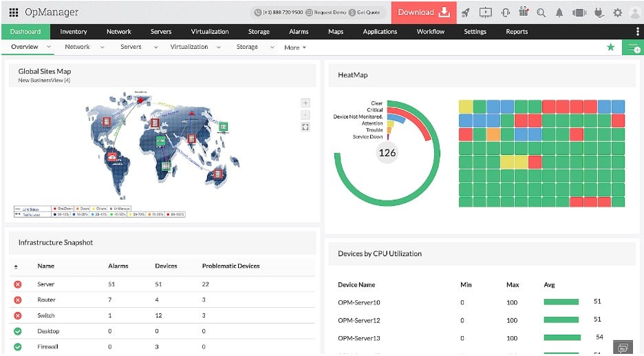This screenshot has width=644, height=356.
Task: Open the gear settings icon
Action: coord(617,13)
